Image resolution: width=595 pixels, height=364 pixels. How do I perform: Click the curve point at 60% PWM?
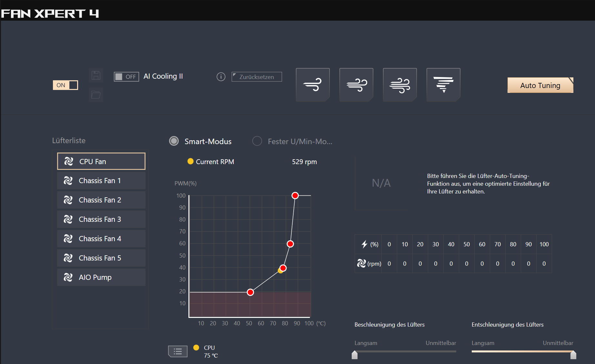coord(290,244)
